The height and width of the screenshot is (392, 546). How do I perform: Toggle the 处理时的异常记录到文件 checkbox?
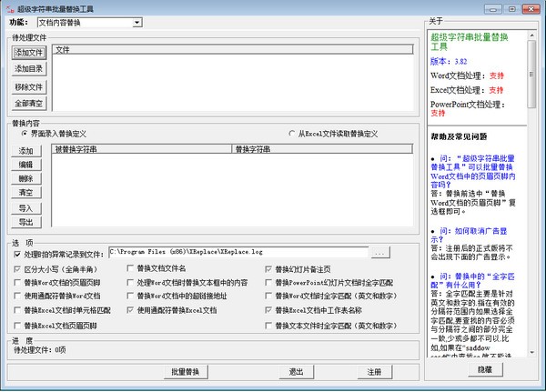coord(17,254)
